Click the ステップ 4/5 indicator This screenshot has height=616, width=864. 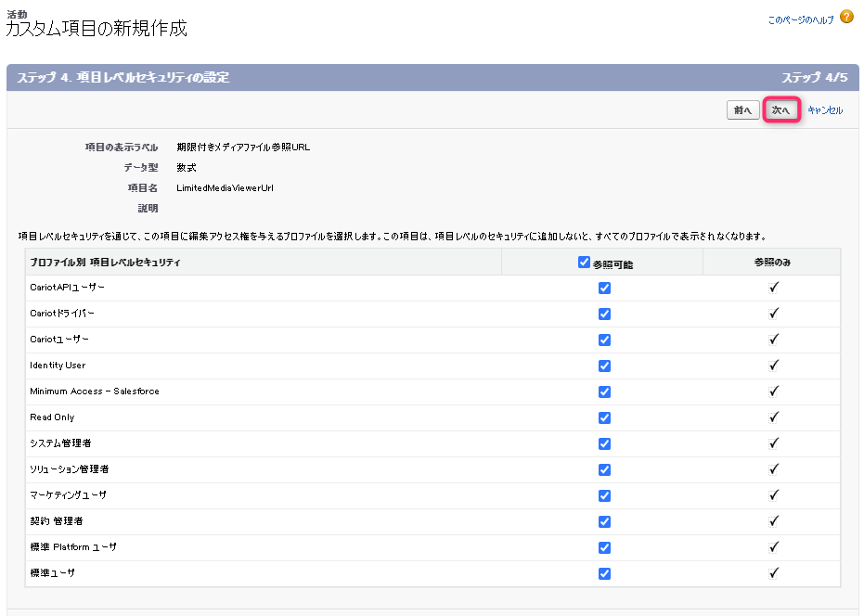(815, 77)
